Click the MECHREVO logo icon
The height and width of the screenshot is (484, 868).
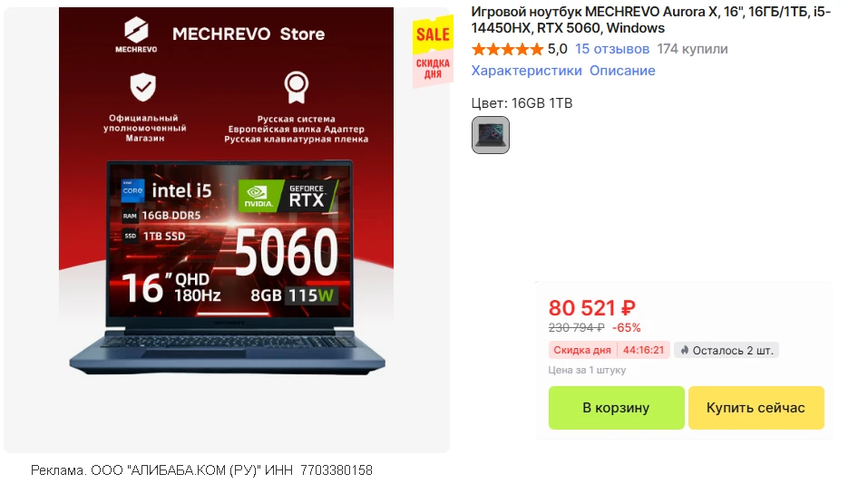click(x=136, y=30)
